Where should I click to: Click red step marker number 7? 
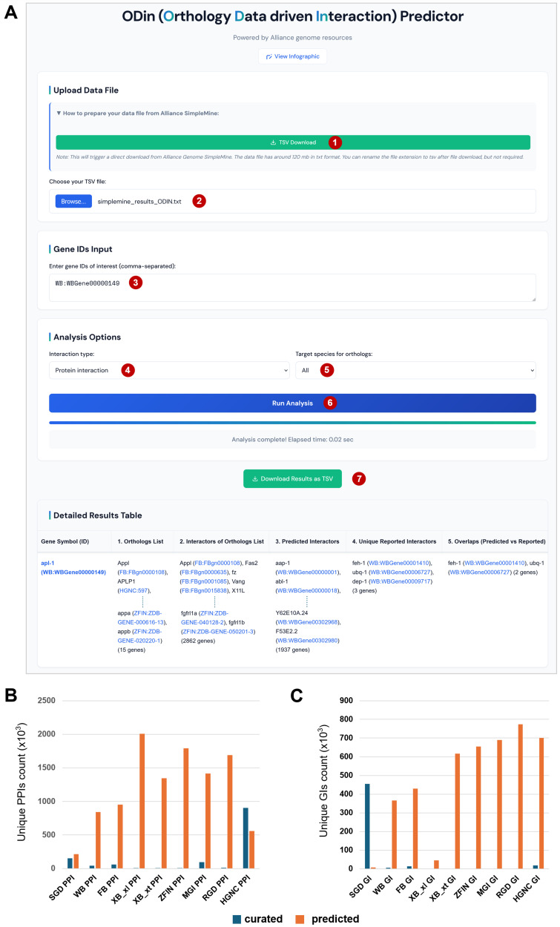click(x=358, y=479)
